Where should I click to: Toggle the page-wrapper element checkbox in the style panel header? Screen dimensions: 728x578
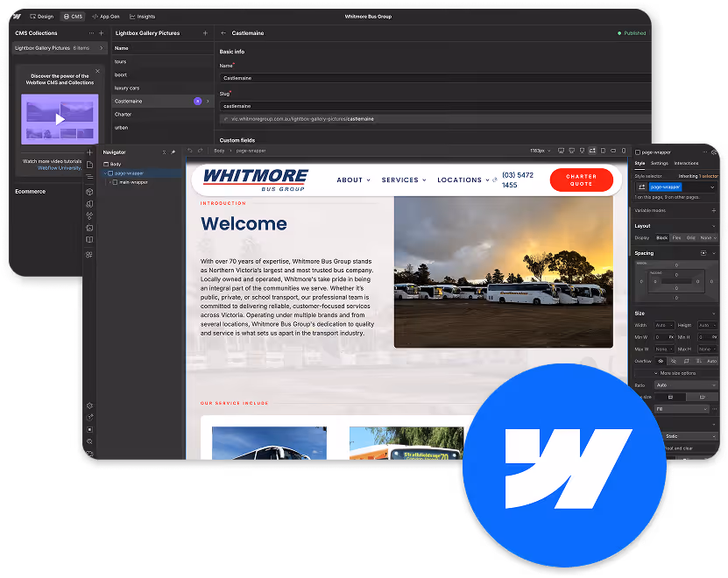pyautogui.click(x=638, y=152)
